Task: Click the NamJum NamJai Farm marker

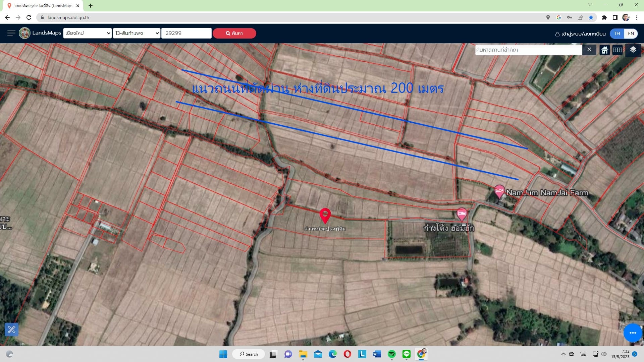Action: 499,192
